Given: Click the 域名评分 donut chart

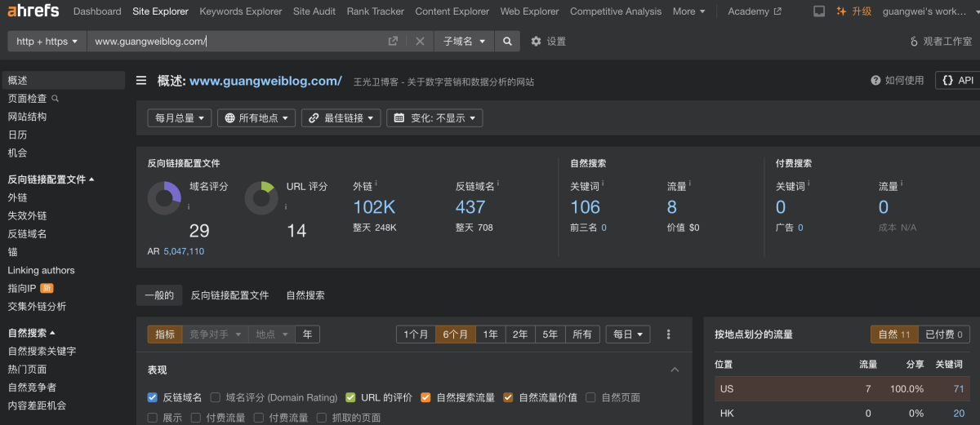Looking at the screenshot, I should tap(164, 198).
